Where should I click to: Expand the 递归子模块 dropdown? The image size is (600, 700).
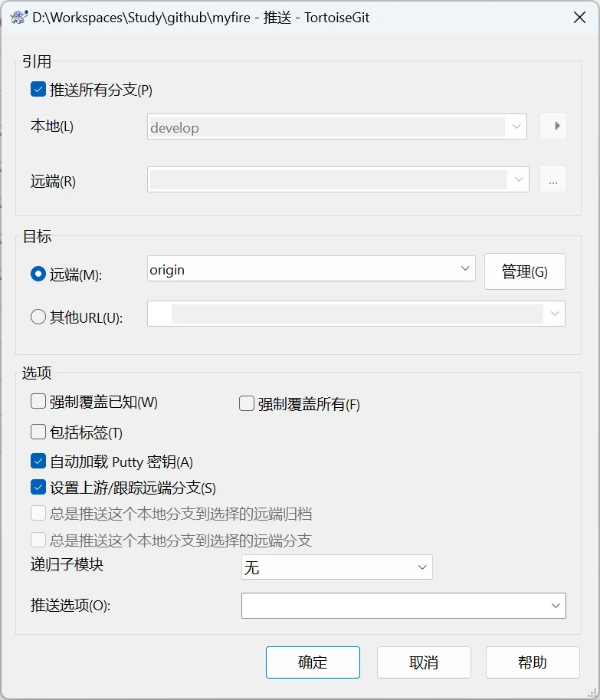coord(422,567)
